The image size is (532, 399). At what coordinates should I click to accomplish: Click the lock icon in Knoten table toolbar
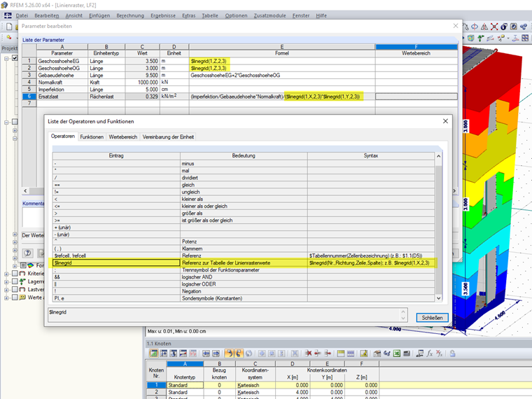(453, 353)
